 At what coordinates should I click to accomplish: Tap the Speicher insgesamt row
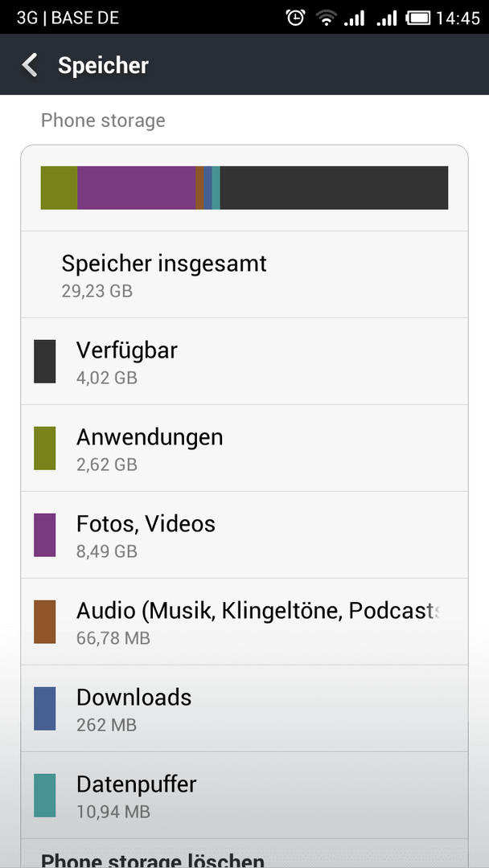tap(244, 275)
